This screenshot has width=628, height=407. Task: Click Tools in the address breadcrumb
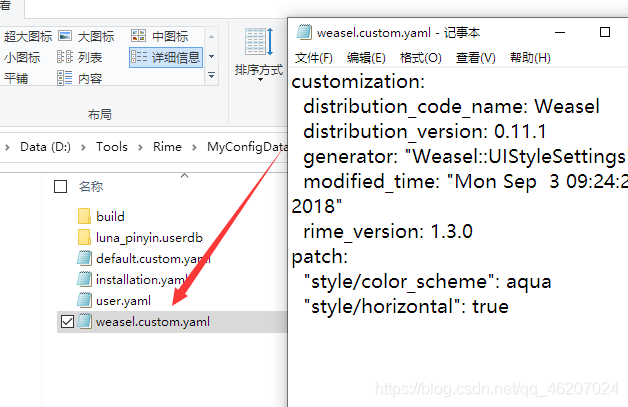(x=111, y=147)
